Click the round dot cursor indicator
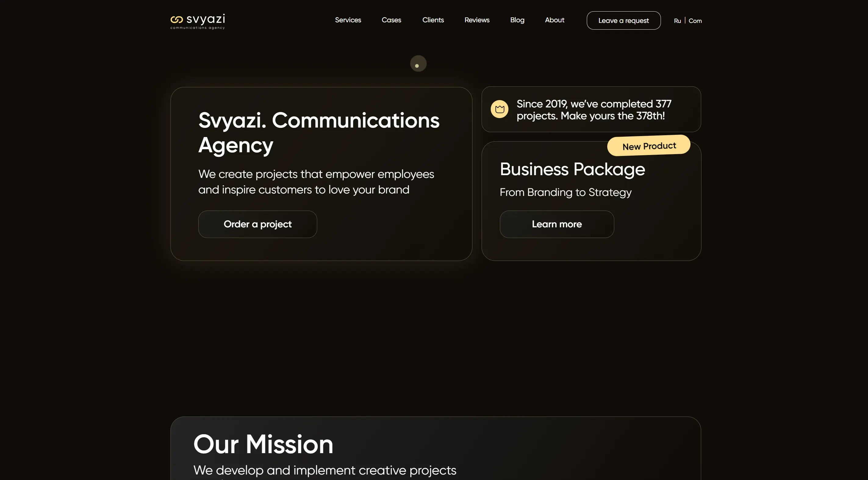 (x=418, y=64)
